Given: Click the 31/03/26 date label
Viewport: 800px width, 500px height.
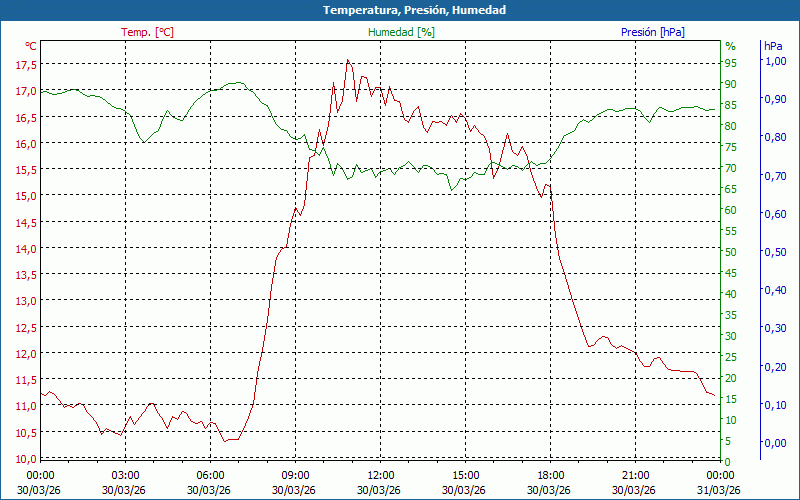Looking at the screenshot, I should [720, 490].
